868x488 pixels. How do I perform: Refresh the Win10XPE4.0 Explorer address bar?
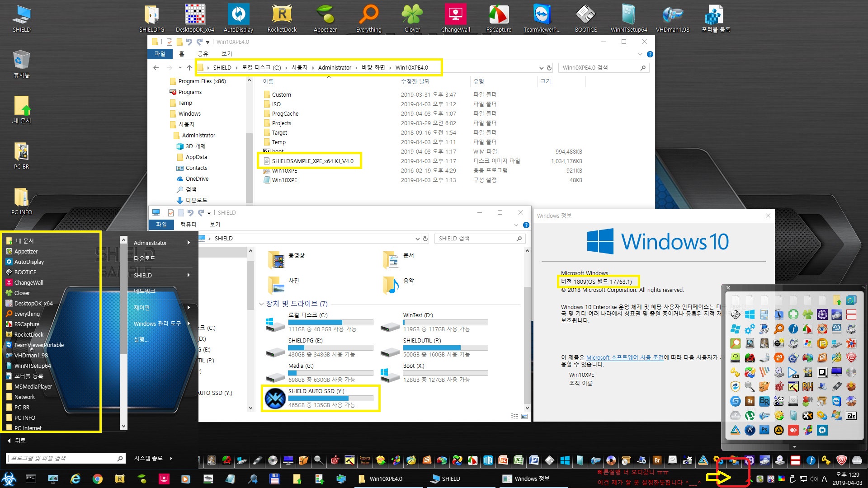(x=549, y=68)
